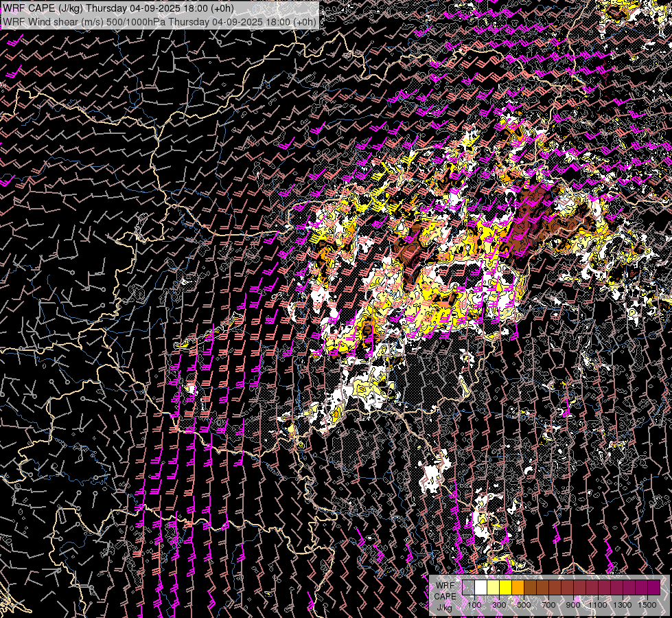Click the "300" legend tick label
Viewport: 672px width, 618px height.
(499, 605)
